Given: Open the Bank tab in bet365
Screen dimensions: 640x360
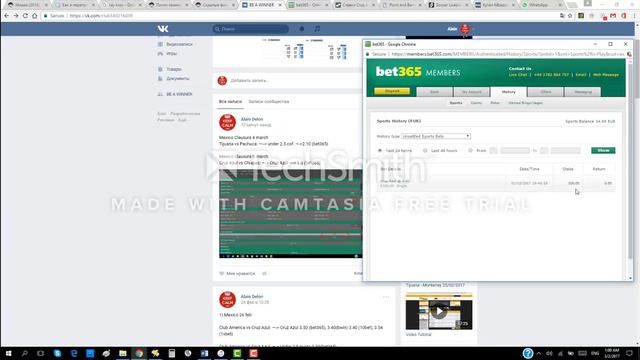Looking at the screenshot, I should pos(434,92).
